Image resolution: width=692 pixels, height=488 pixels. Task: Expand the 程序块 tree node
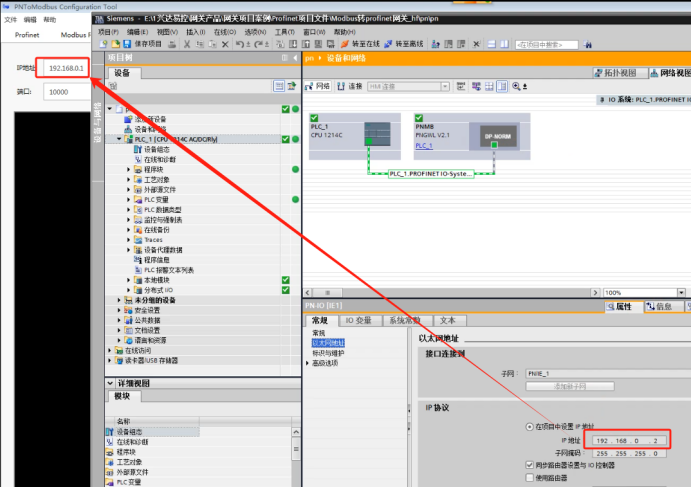click(x=129, y=169)
